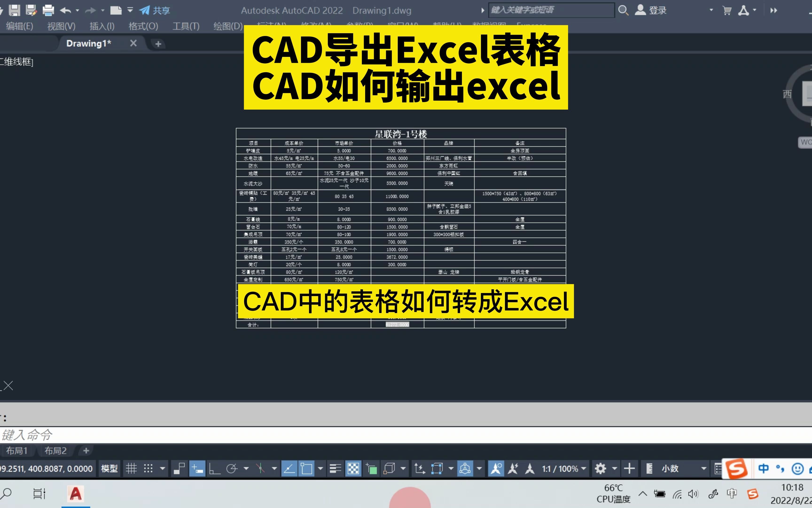Click the annotation monitor plus icon

pos(629,468)
